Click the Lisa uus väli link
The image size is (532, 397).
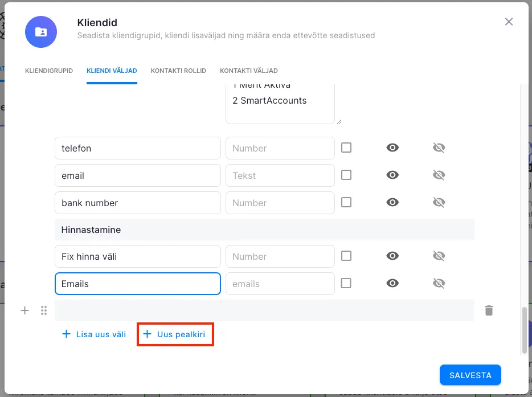(94, 334)
